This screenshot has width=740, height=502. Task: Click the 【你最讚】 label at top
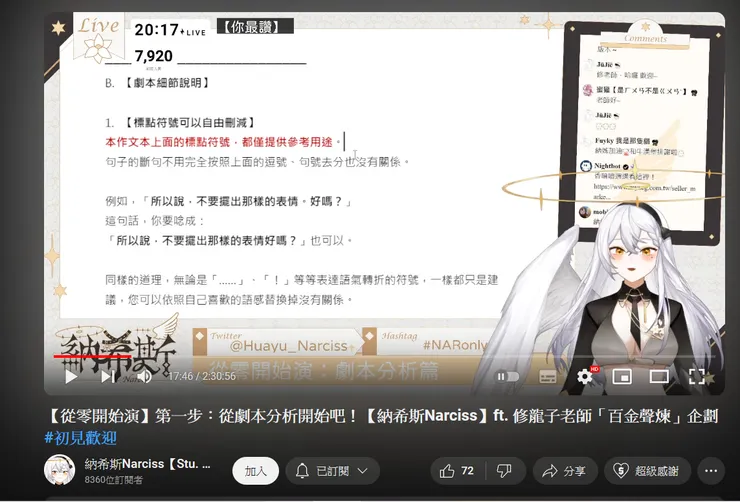click(x=255, y=26)
